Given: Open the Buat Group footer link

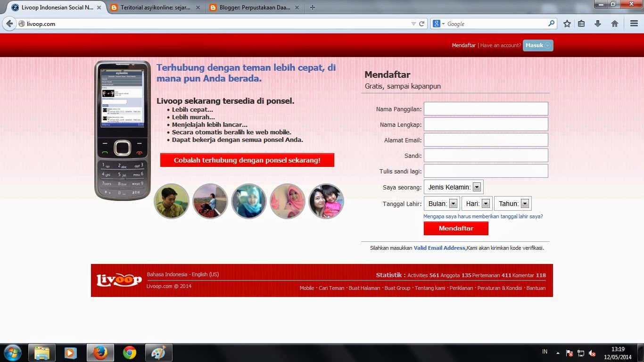Looking at the screenshot, I should click(x=397, y=288).
